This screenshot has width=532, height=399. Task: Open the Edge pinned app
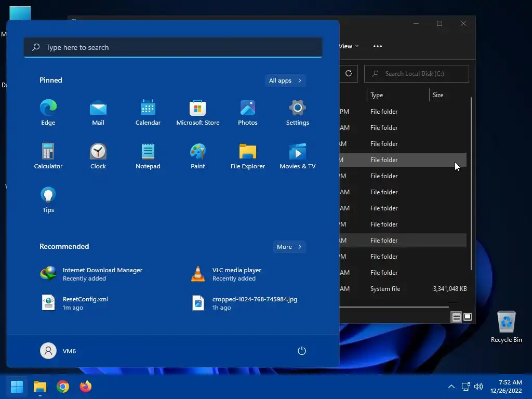48,113
